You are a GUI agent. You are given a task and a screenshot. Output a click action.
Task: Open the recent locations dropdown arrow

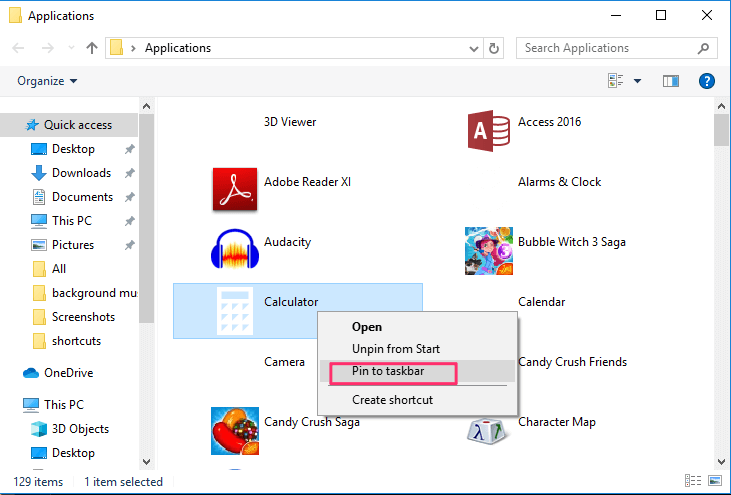click(x=71, y=48)
